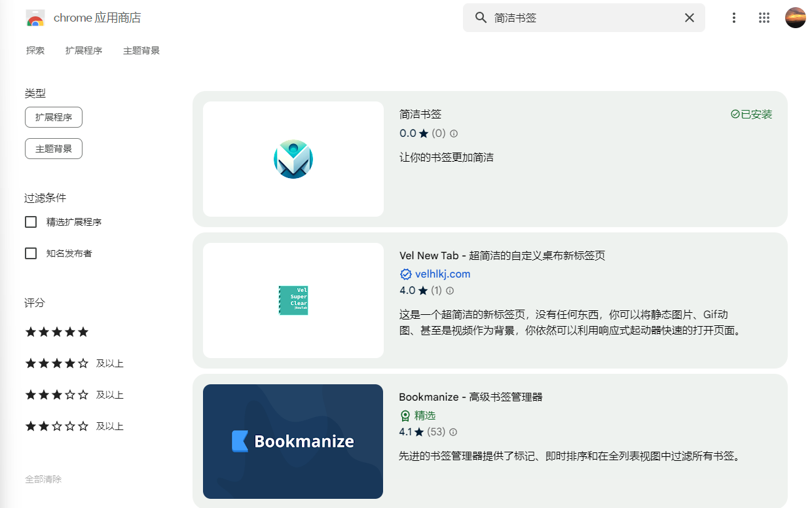Select four stars 及以上 rating filter
This screenshot has height=508, width=812.
(74, 363)
